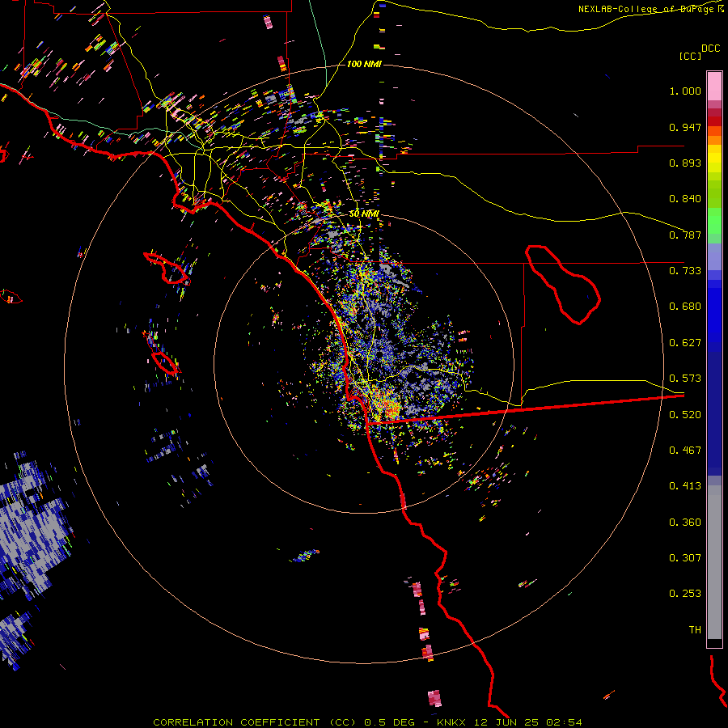728x728 pixels.
Task: Click the 0.307 scale value
Action: pyautogui.click(x=685, y=558)
